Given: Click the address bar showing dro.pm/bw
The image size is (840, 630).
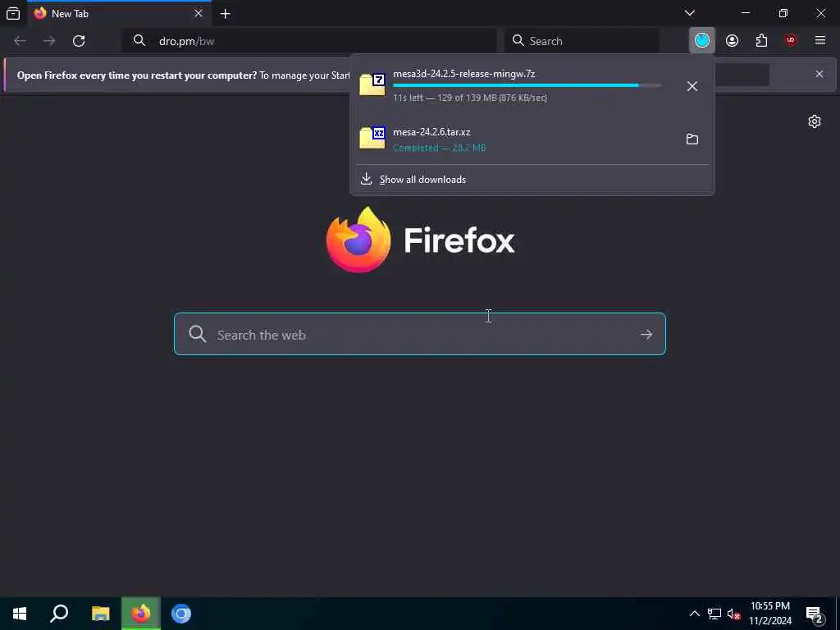Looking at the screenshot, I should [309, 41].
